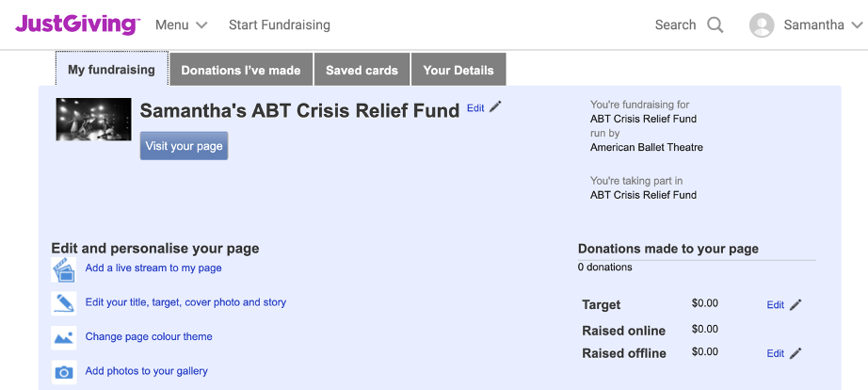
Task: Open the Samantha account dropdown arrow
Action: point(857,25)
